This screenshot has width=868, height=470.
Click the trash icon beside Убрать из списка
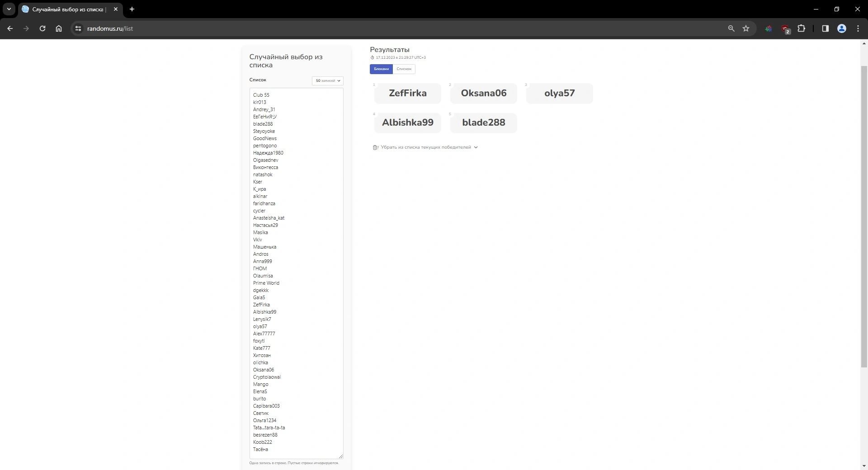coord(375,147)
